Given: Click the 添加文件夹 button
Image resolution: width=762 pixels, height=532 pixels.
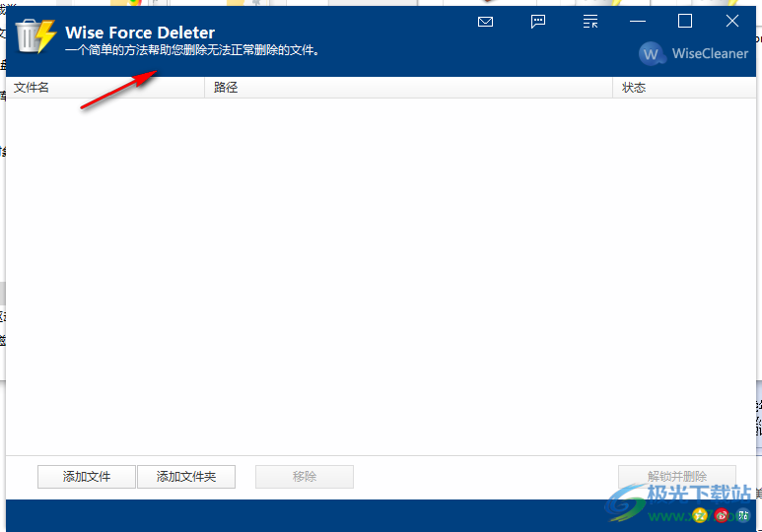Looking at the screenshot, I should (x=186, y=477).
